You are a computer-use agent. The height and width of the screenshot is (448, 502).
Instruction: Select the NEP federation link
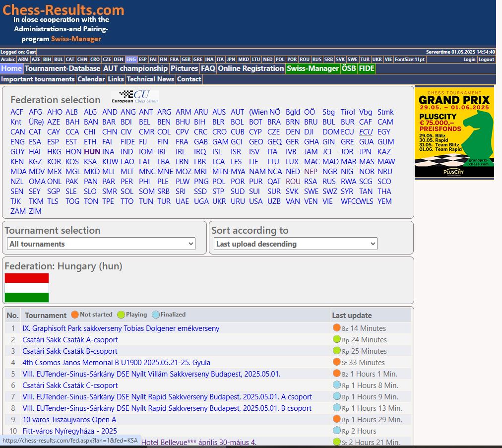coord(311,172)
